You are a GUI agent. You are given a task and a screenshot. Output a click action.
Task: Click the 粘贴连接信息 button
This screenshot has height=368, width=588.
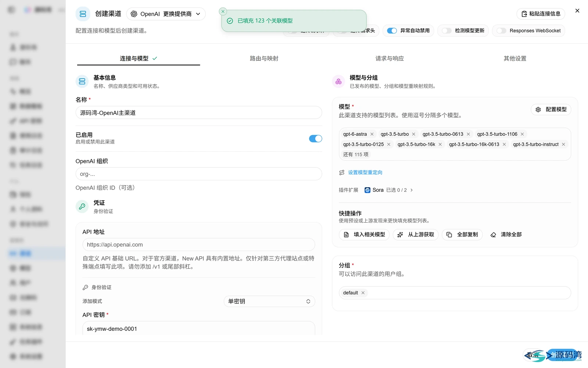click(x=541, y=14)
